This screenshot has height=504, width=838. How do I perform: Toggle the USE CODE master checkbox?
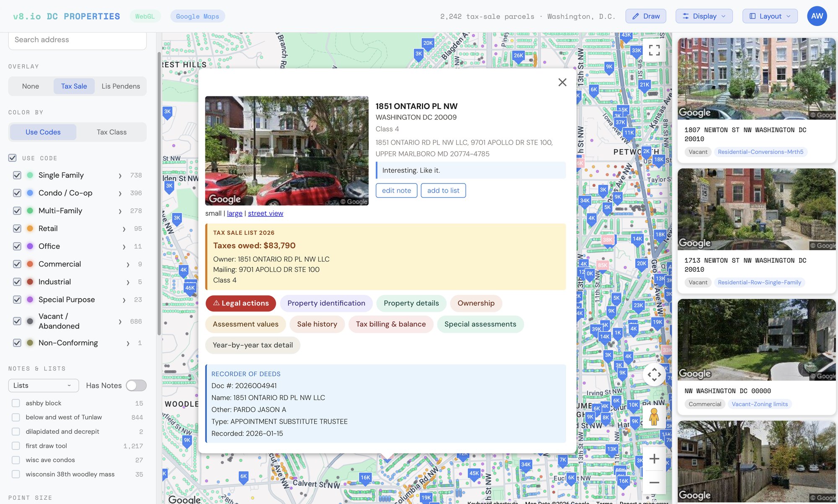click(x=13, y=158)
